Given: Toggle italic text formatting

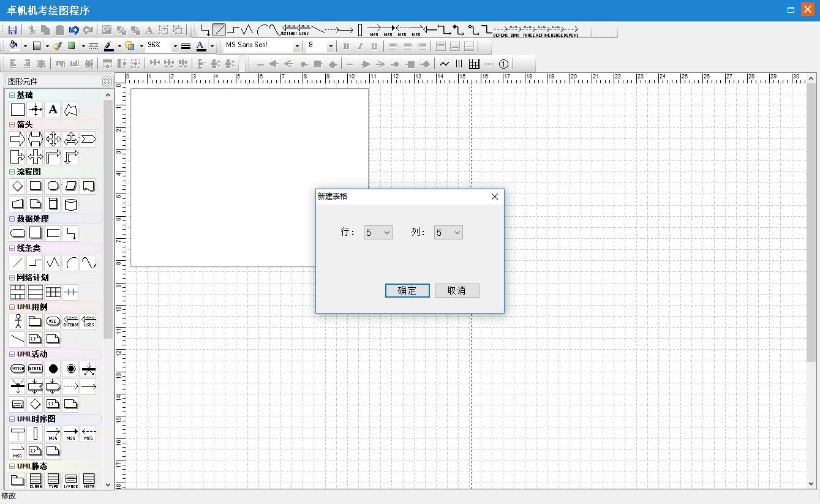Looking at the screenshot, I should tap(360, 46).
